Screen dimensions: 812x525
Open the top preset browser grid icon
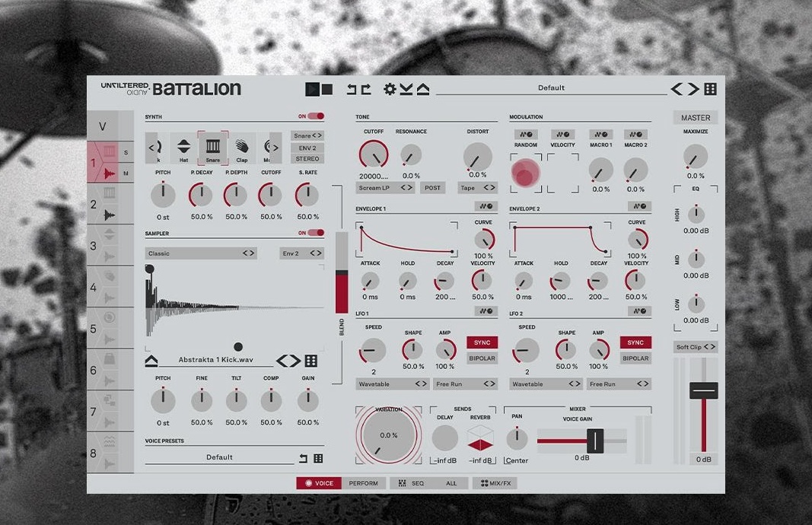(x=710, y=89)
